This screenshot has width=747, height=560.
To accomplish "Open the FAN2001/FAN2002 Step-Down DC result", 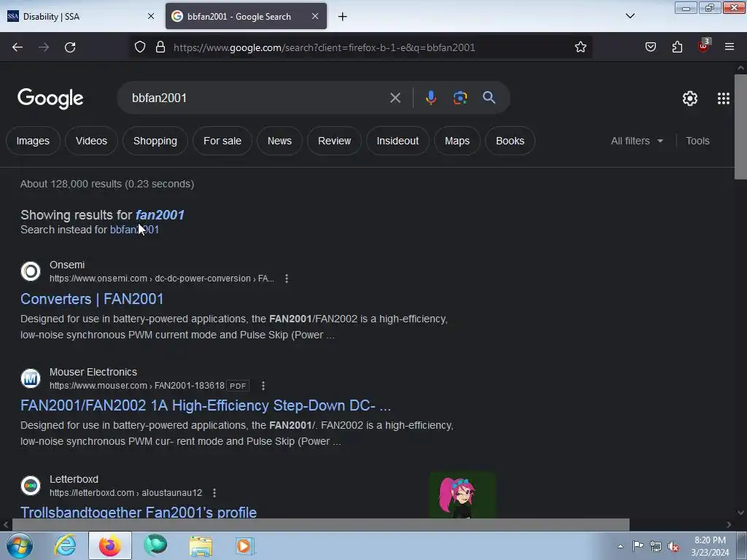I will (x=206, y=405).
